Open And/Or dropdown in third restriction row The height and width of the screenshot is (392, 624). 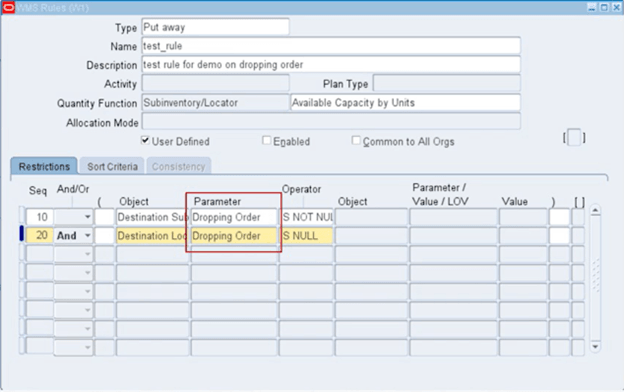point(87,254)
